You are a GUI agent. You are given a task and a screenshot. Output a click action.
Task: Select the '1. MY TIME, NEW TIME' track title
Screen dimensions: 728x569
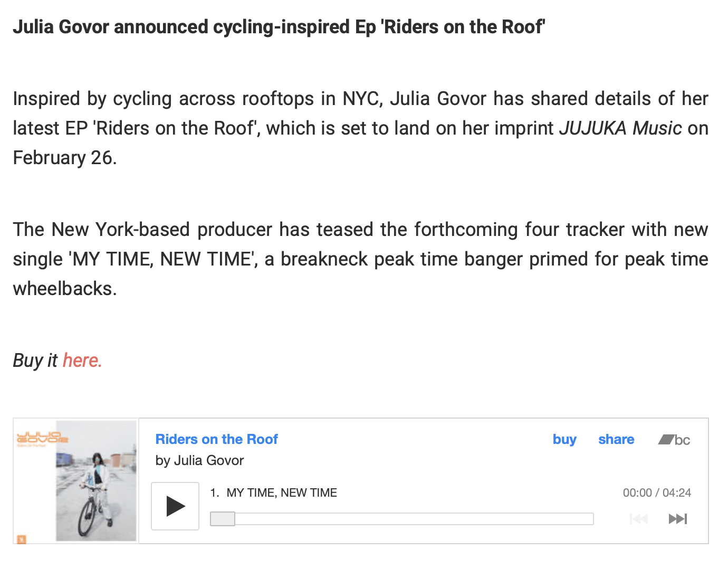point(273,492)
